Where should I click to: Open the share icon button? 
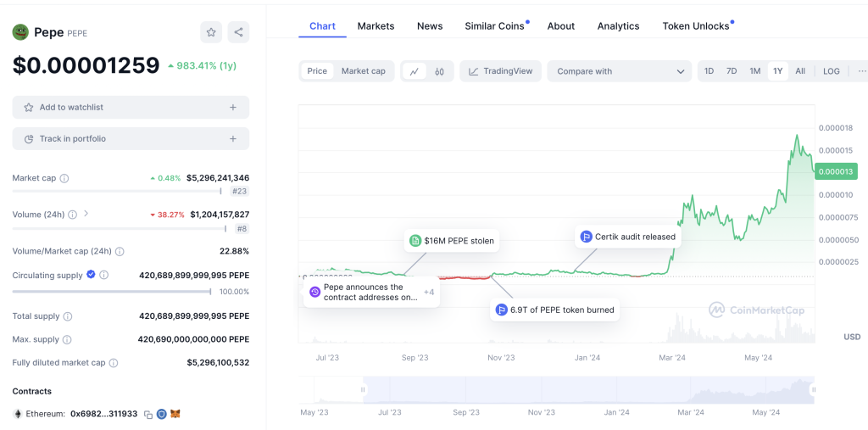tap(238, 32)
